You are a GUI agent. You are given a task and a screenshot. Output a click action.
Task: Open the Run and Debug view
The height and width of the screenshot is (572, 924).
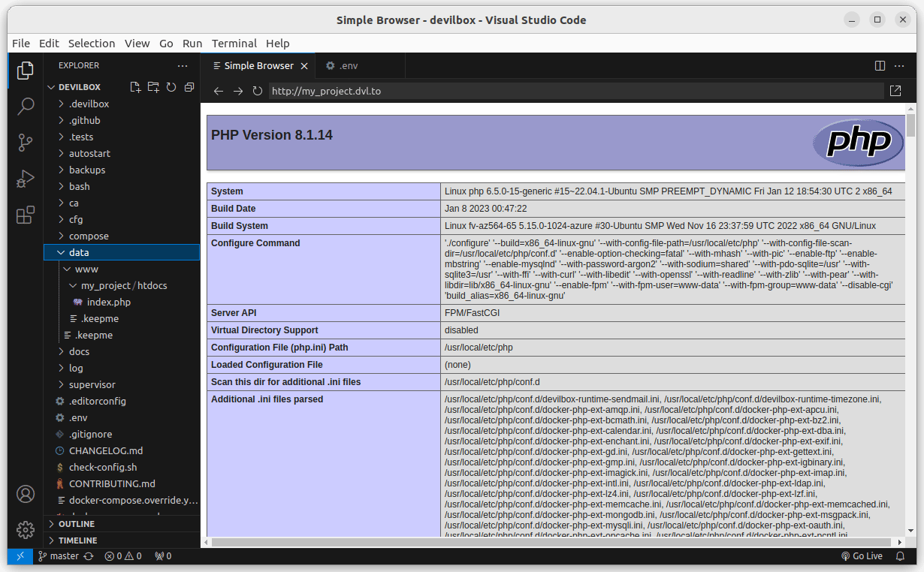click(26, 179)
